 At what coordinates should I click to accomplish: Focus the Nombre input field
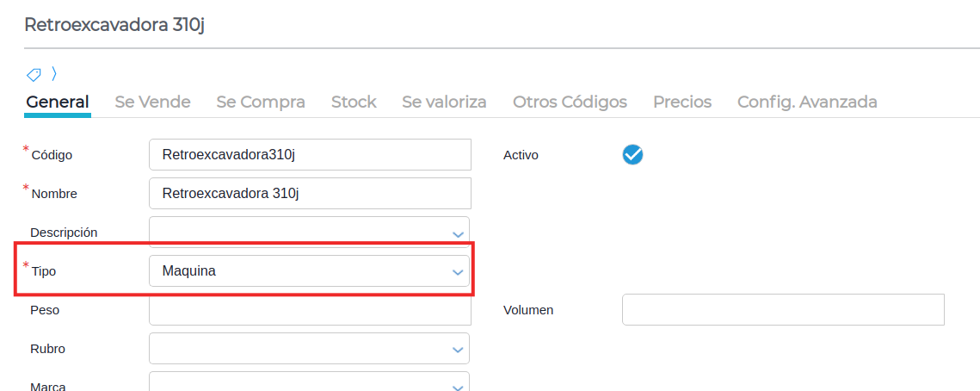tap(310, 194)
